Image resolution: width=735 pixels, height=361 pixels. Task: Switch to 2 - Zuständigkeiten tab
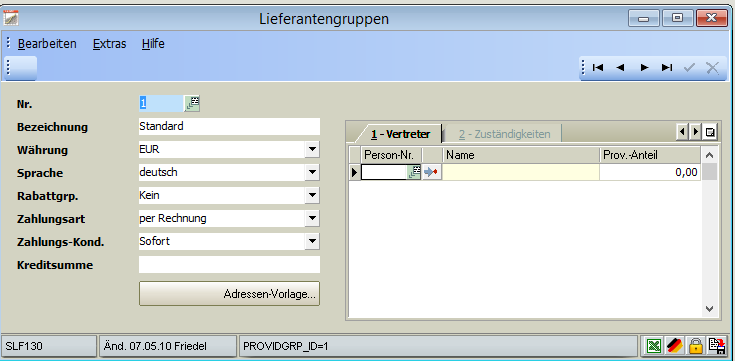pos(504,134)
